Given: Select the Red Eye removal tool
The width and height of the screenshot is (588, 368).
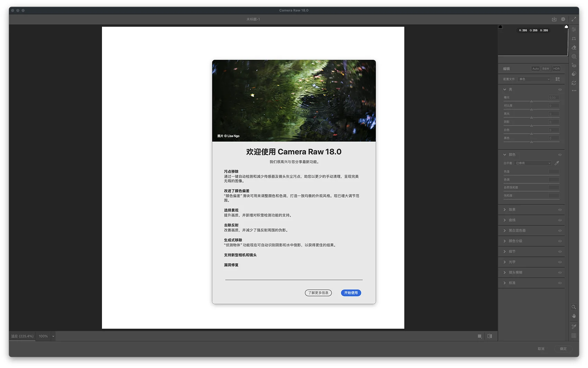Looking at the screenshot, I should tap(574, 66).
